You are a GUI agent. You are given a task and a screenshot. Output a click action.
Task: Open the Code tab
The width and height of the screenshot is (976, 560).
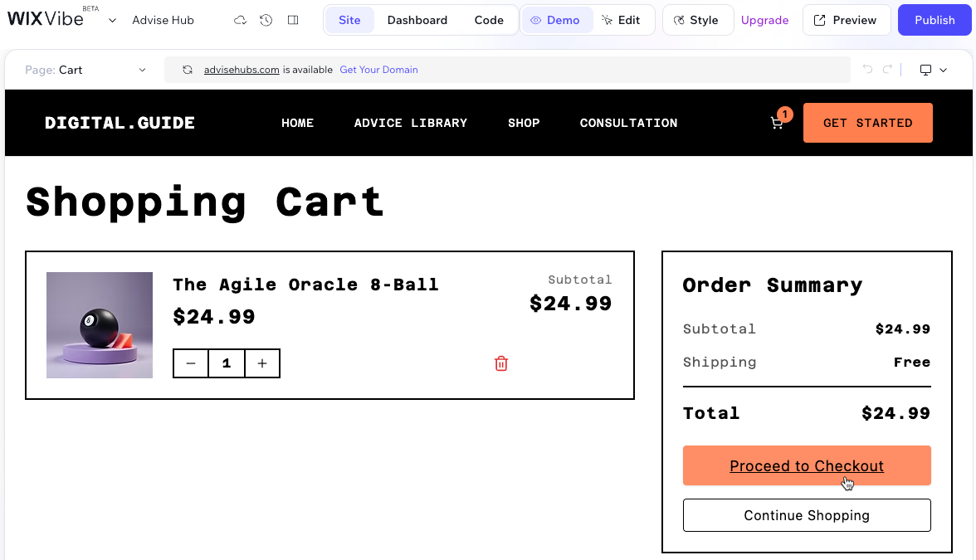[489, 20]
